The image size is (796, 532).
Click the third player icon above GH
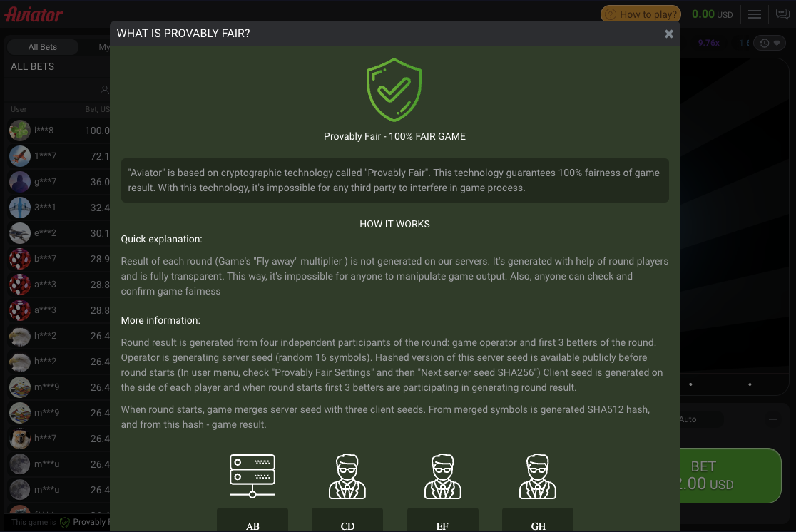[538, 476]
